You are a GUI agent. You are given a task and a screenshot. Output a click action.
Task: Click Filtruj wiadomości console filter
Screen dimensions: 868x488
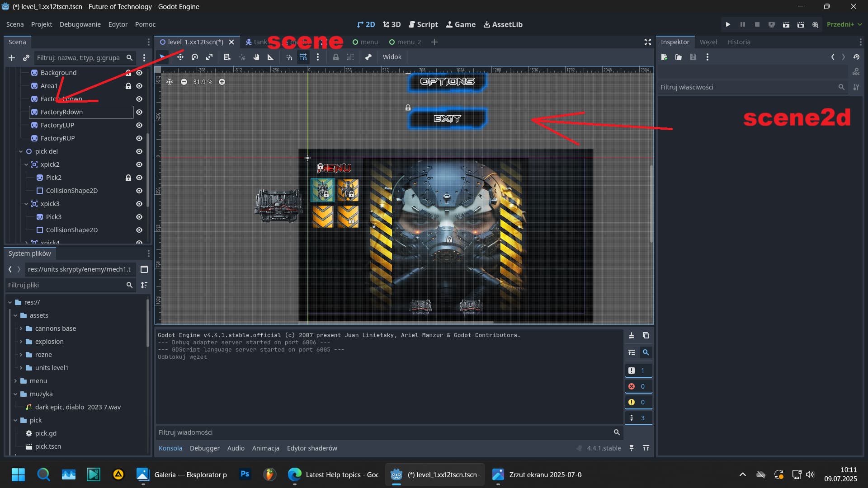coord(389,432)
